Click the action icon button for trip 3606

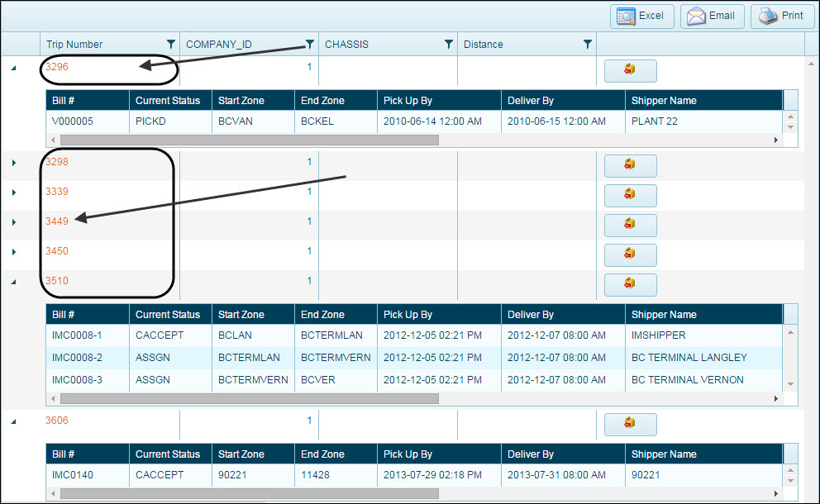[630, 425]
